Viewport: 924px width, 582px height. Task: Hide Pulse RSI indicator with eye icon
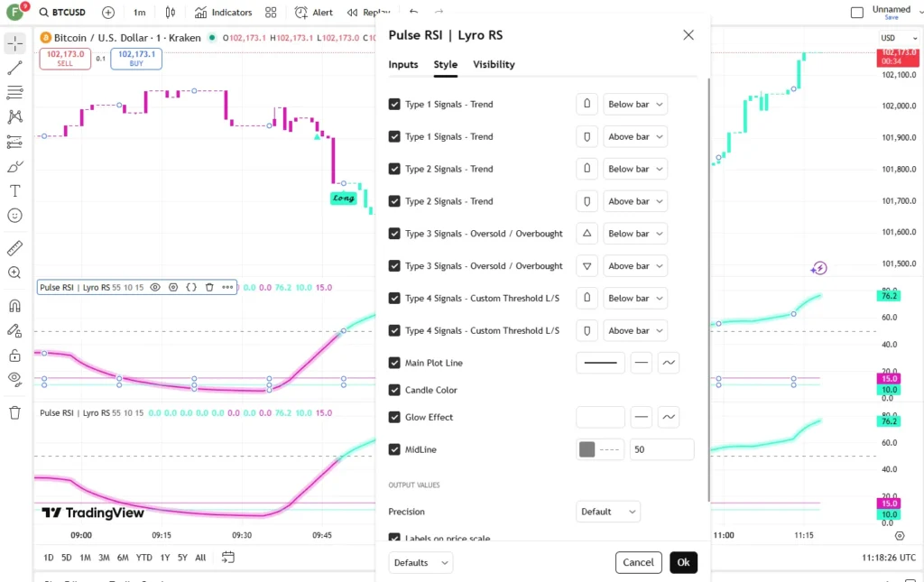pos(155,288)
